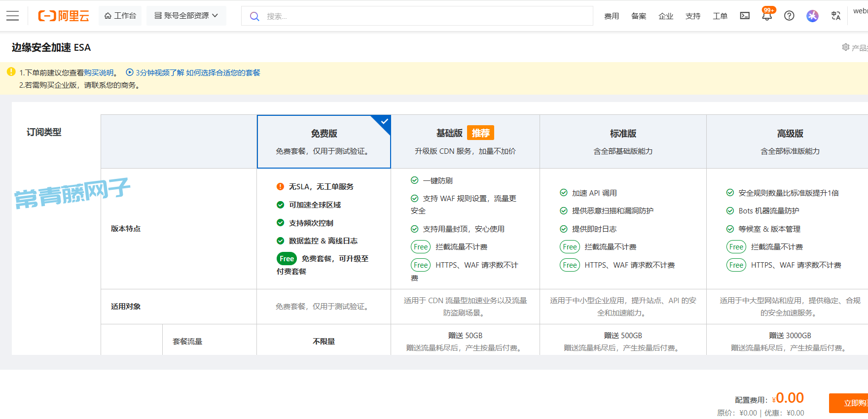The width and height of the screenshot is (868, 419).
Task: Click the 套餐流量 row label
Action: (x=187, y=341)
